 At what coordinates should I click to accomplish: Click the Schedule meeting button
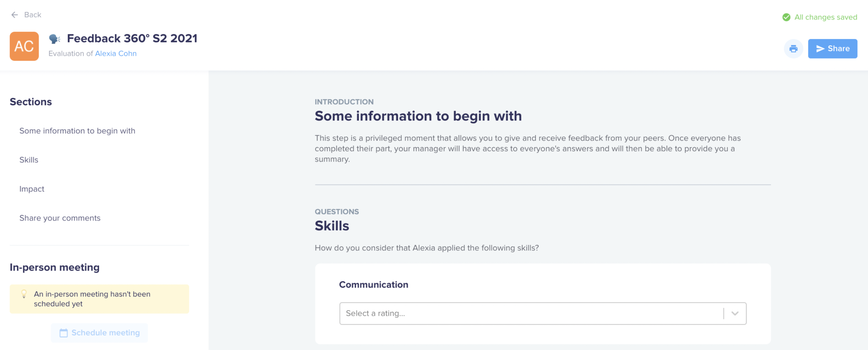coord(99,333)
